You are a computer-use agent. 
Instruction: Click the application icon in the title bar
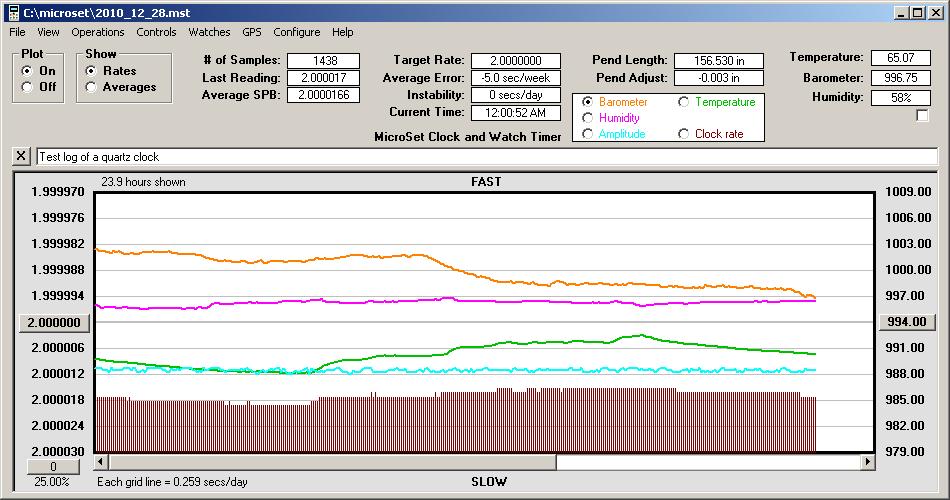[13, 12]
